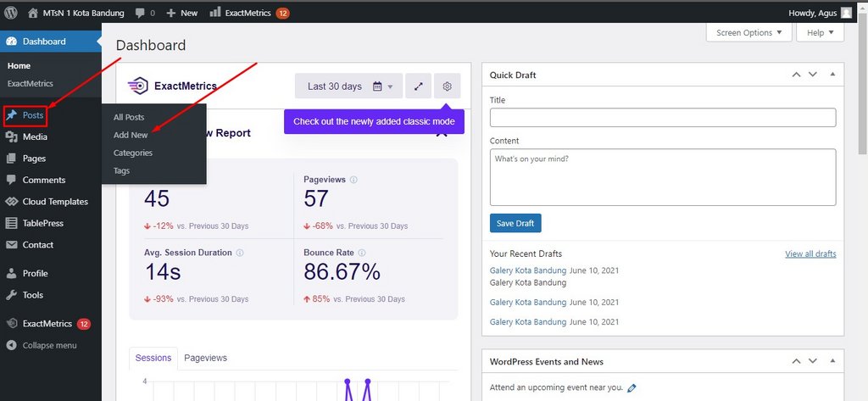Expand the ExactMetrics widget to full width
This screenshot has width=868, height=401.
click(419, 86)
